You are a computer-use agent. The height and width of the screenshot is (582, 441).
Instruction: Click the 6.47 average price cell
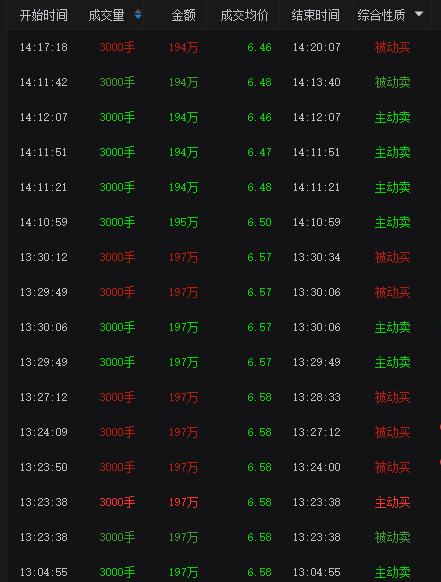tap(259, 152)
